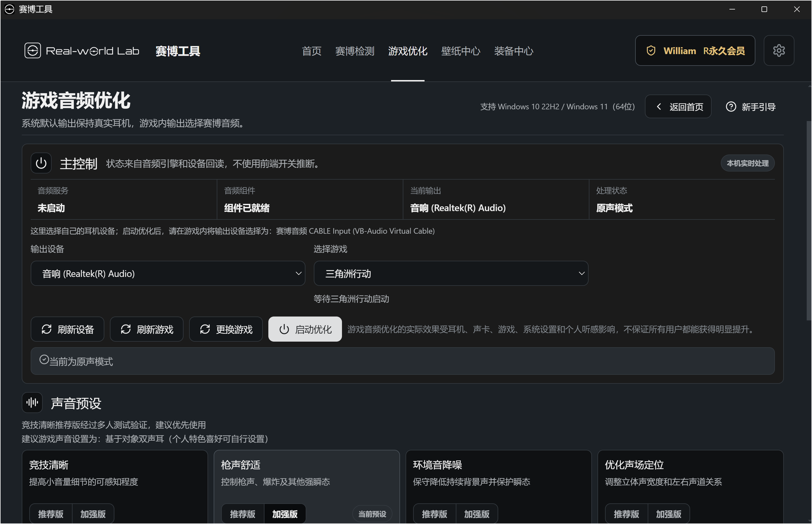This screenshot has height=524, width=812.
Task: Select 加强版 for 枪声舒适 preset
Action: (x=285, y=514)
